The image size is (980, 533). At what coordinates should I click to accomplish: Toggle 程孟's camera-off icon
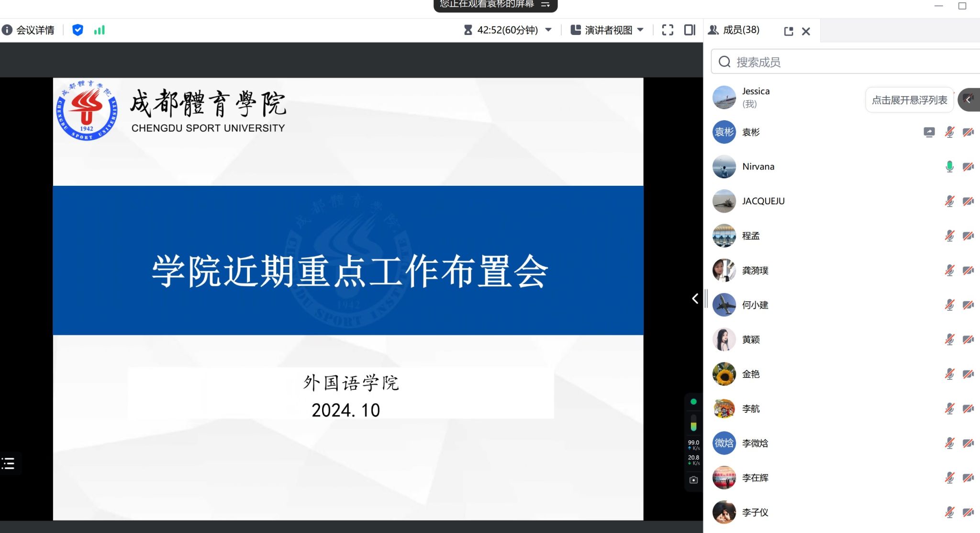(968, 236)
